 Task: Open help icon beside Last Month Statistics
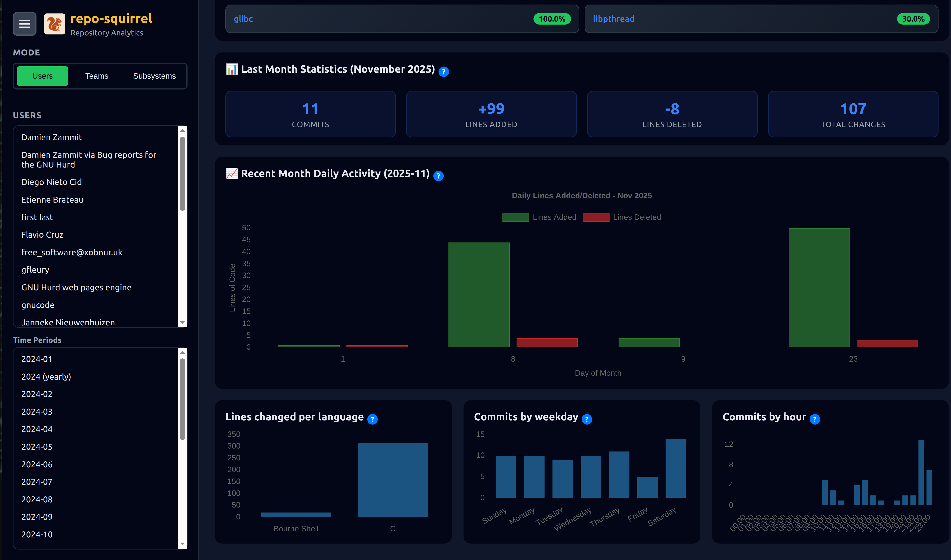[443, 71]
